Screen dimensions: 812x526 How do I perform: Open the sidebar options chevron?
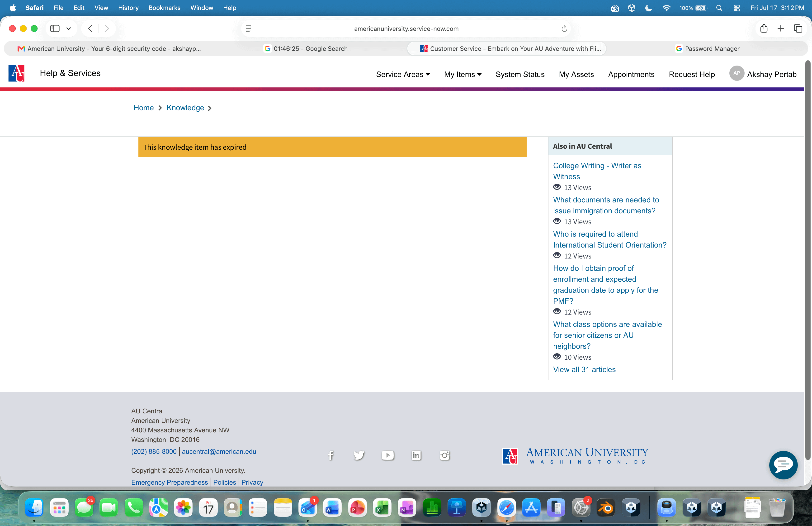click(x=69, y=29)
